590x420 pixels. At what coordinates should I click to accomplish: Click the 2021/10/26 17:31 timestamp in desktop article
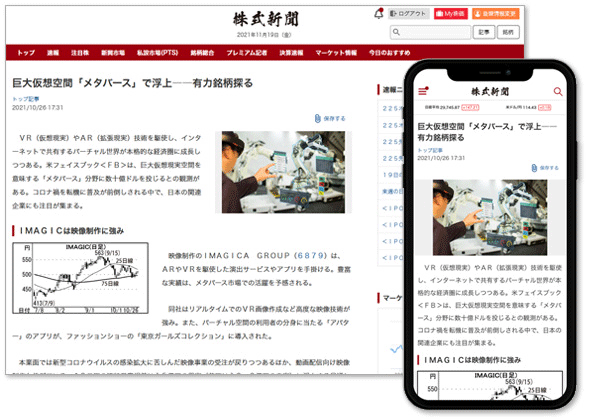point(38,108)
